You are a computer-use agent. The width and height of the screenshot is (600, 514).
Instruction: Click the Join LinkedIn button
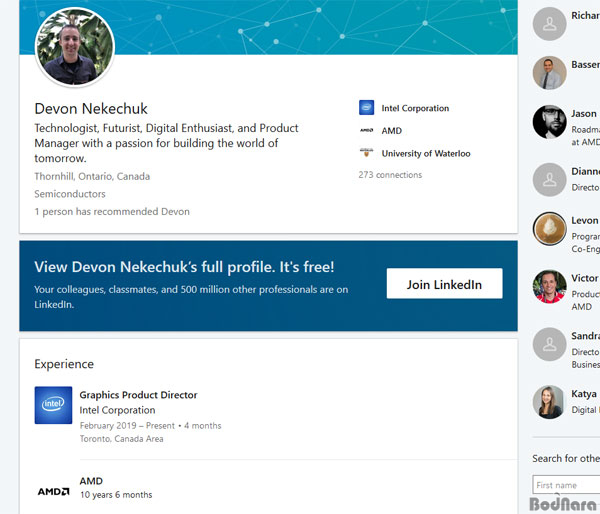tap(444, 284)
